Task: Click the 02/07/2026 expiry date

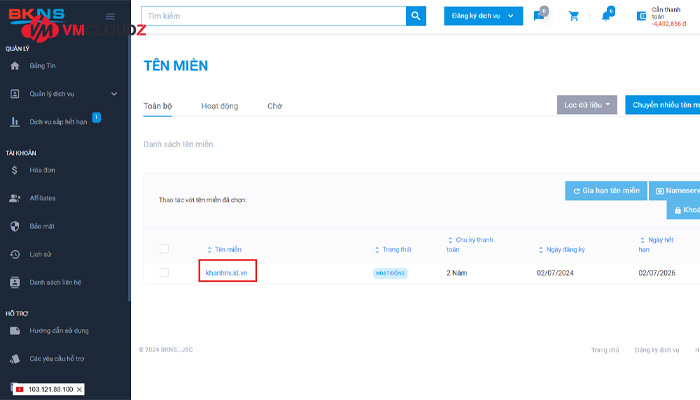Action: coord(657,273)
